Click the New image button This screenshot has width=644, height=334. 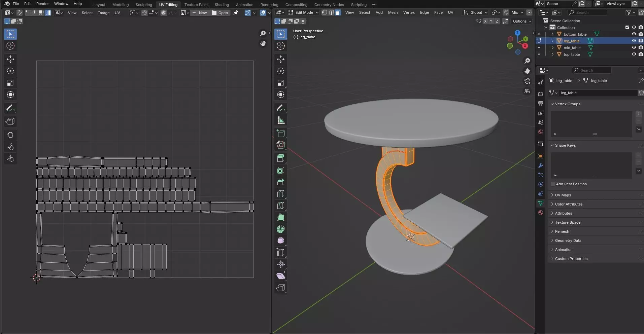coord(200,13)
